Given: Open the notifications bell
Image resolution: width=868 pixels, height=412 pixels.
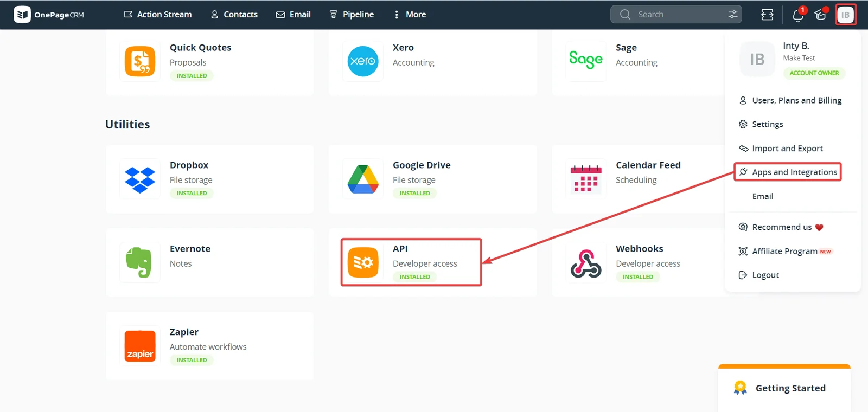Looking at the screenshot, I should [x=797, y=15].
